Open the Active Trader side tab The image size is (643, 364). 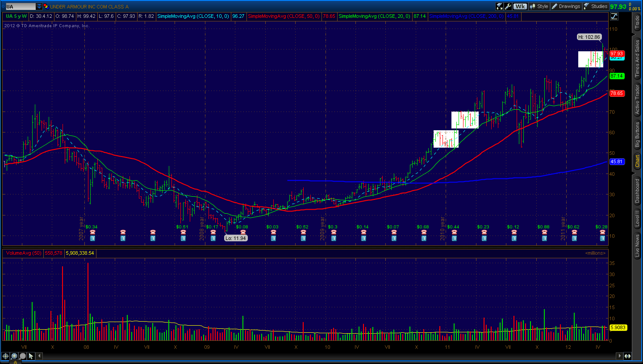click(x=637, y=100)
